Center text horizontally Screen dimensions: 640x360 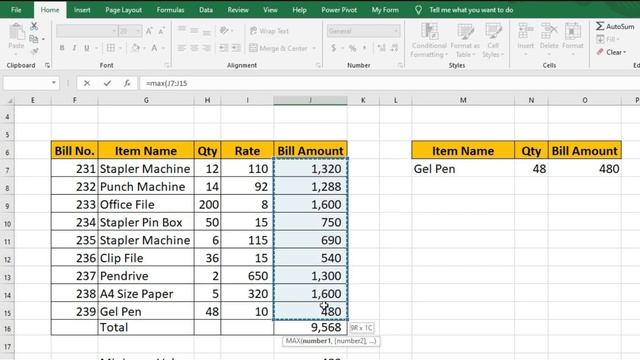point(194,48)
